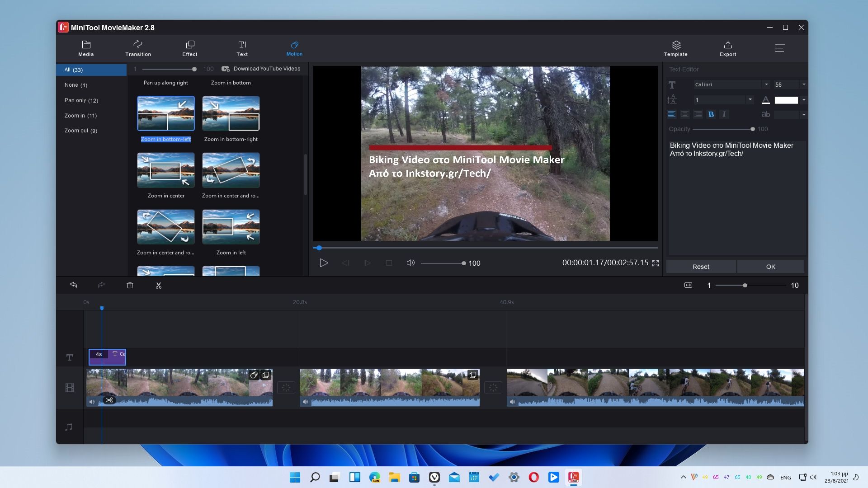Click the Delete (trash) icon

pyautogui.click(x=130, y=285)
